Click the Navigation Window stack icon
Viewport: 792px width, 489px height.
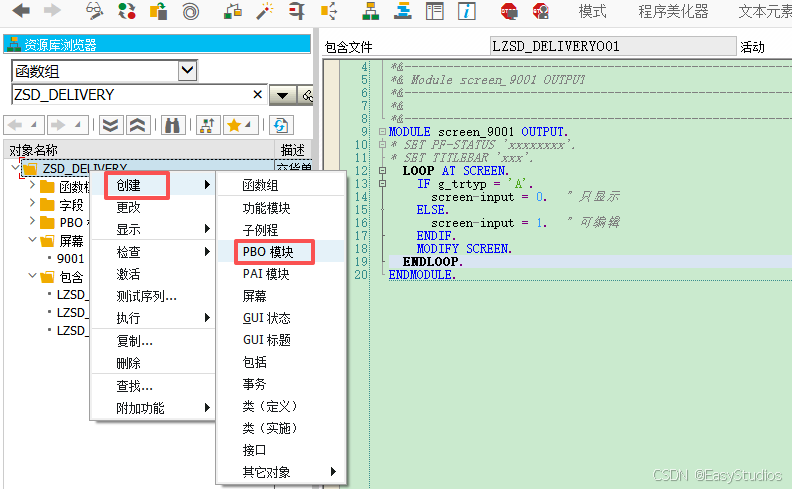click(403, 11)
